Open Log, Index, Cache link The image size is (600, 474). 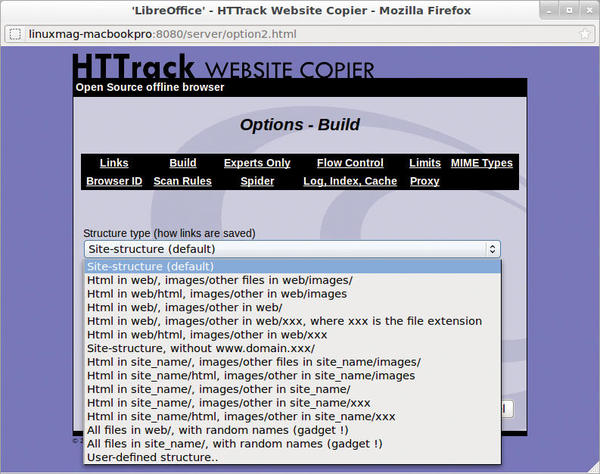coord(350,181)
